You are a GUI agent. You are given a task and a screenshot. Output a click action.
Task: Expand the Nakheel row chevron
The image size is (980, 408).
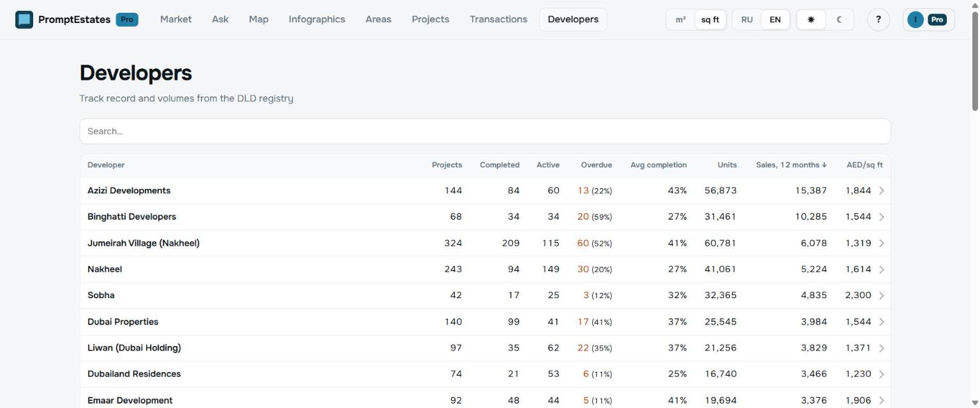(x=882, y=269)
